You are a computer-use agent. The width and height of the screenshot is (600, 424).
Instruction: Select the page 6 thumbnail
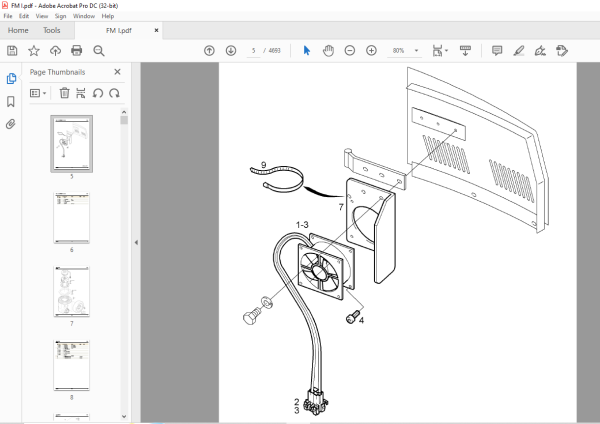72,218
